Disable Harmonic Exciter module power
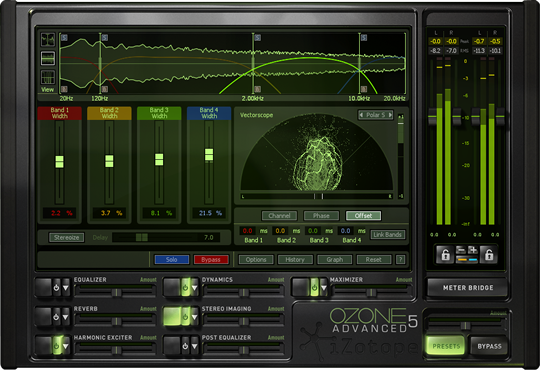 (x=56, y=346)
